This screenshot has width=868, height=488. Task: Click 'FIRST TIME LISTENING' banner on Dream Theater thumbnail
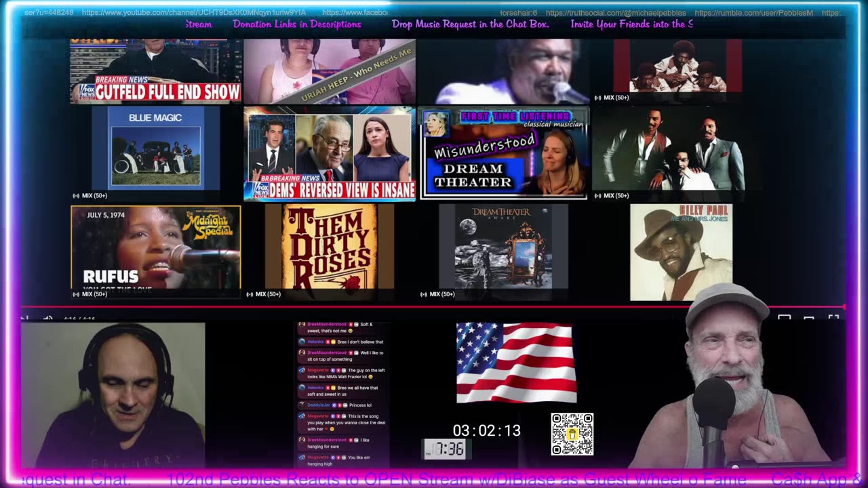pos(517,117)
